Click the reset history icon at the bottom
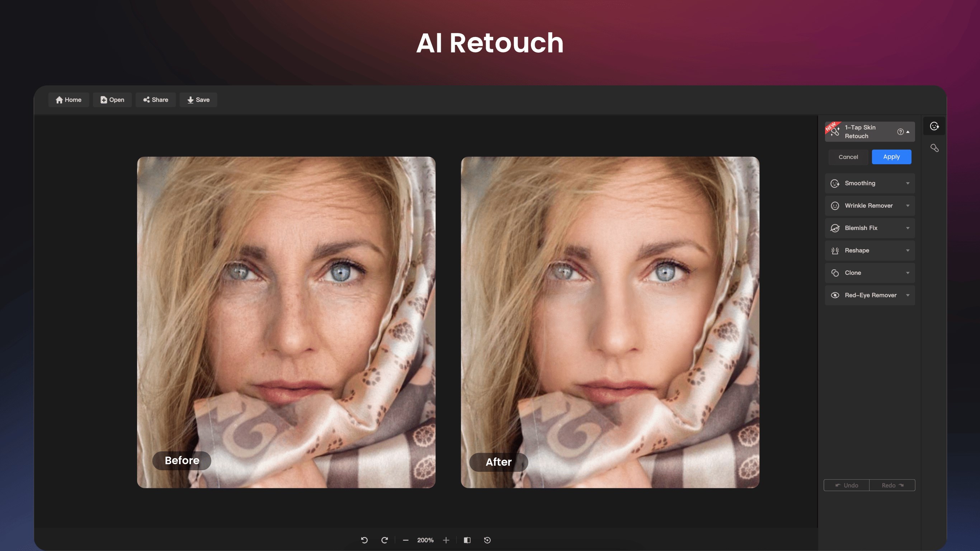980x551 pixels. 487,540
